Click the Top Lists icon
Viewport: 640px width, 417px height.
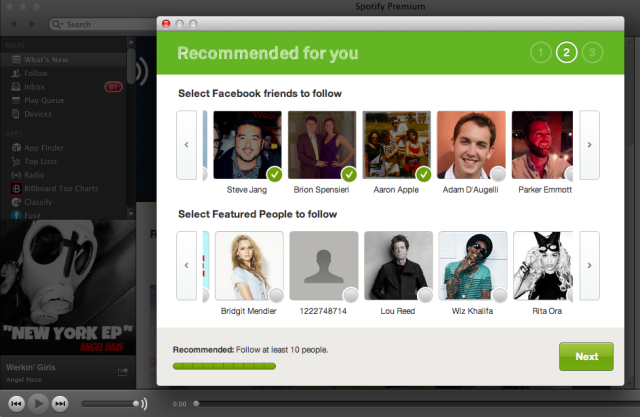(16, 162)
